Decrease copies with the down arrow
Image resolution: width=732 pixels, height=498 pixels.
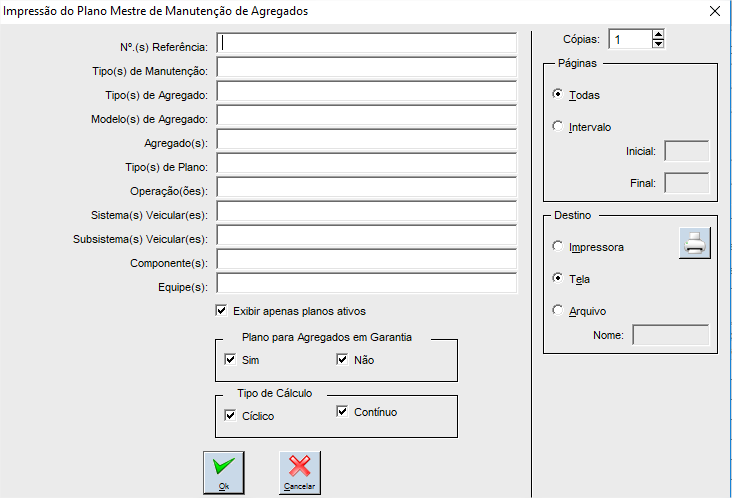click(x=657, y=45)
